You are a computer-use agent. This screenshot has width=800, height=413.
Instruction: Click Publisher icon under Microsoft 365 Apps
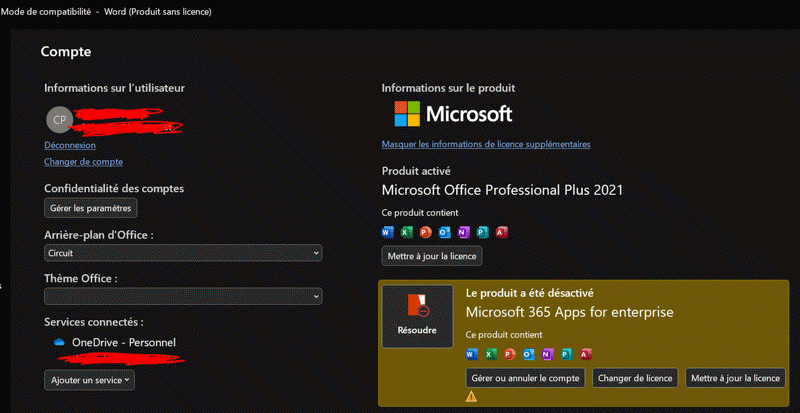coord(567,354)
